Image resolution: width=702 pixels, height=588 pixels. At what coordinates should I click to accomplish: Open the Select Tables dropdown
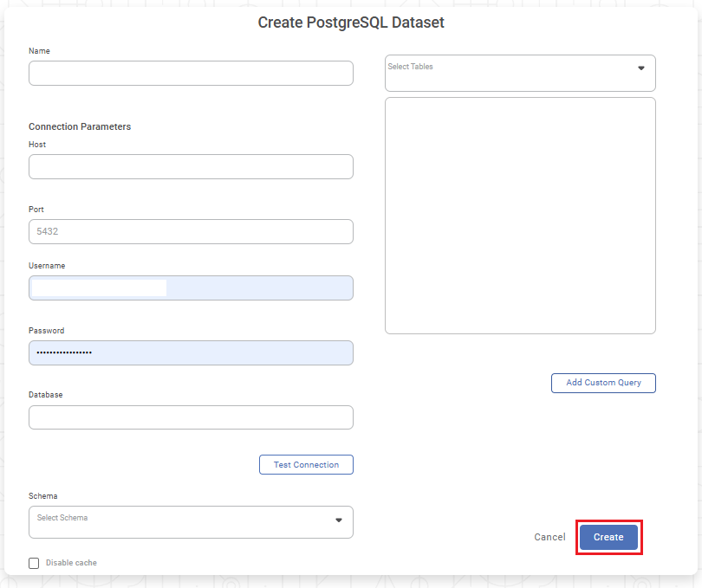[x=511, y=74]
